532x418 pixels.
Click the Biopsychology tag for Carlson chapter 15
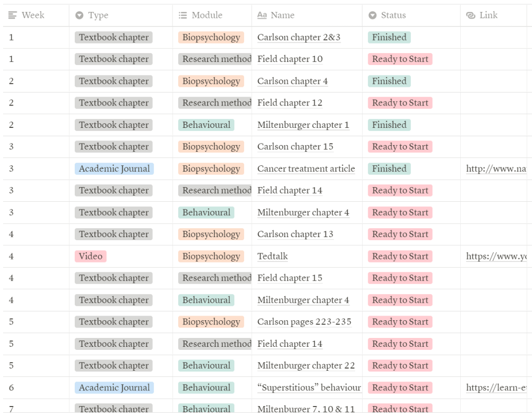click(x=211, y=147)
